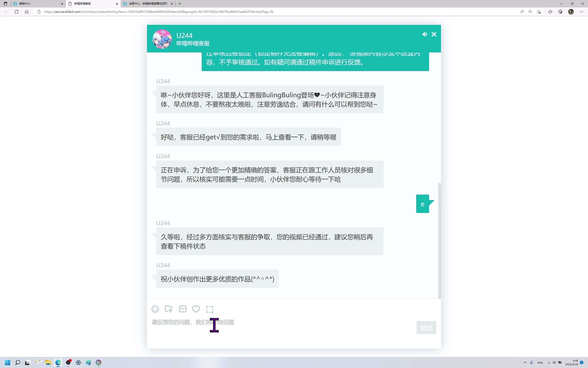The height and width of the screenshot is (368, 588).
Task: Open taskbar clock and date
Action: [x=571, y=362]
